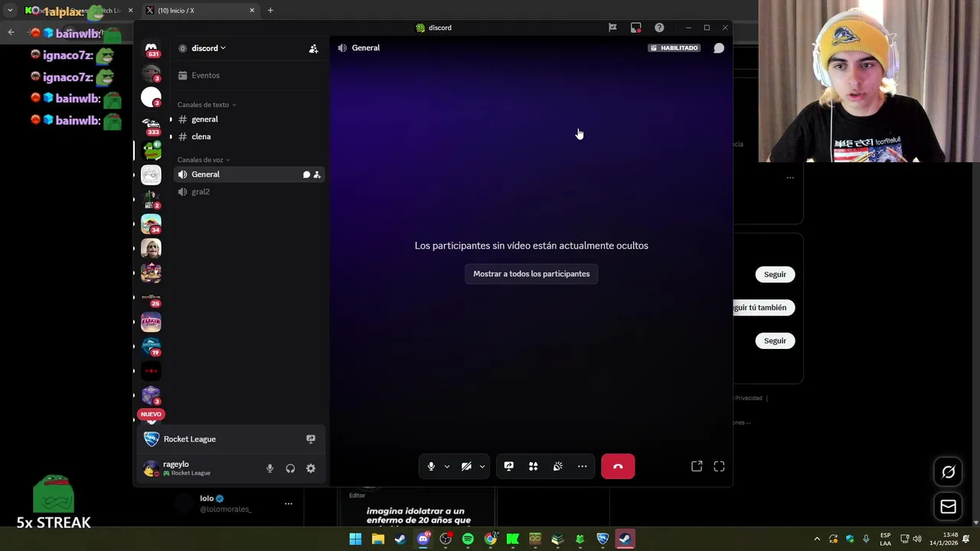
Task: Open the discord server name menu
Action: click(x=207, y=48)
